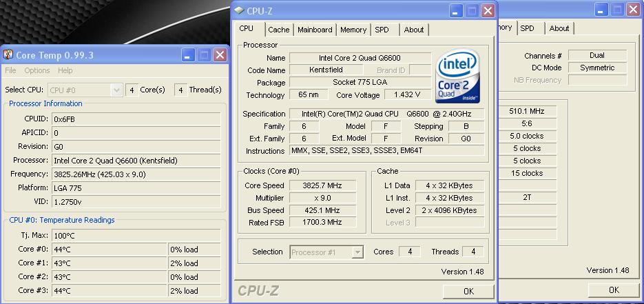Click the Specification field showing Q6600 @ 2.40GHz
Viewport: 644px width, 304px height.
click(x=387, y=114)
